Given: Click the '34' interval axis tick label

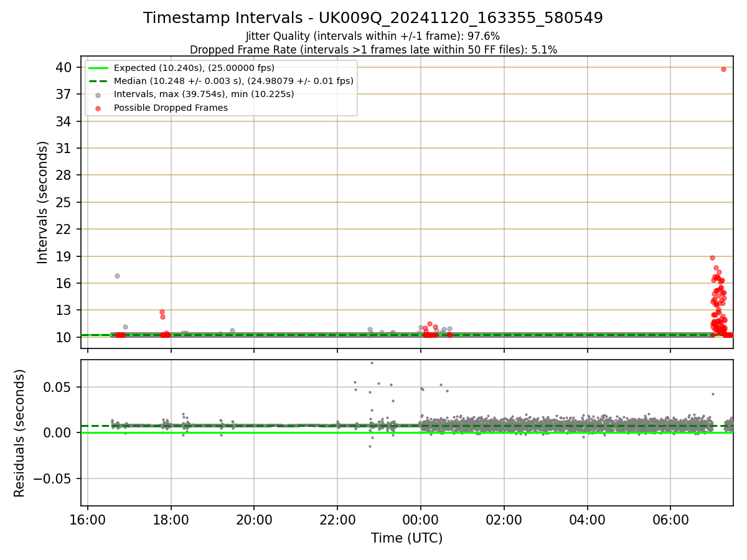Looking at the screenshot, I should click(65, 121).
